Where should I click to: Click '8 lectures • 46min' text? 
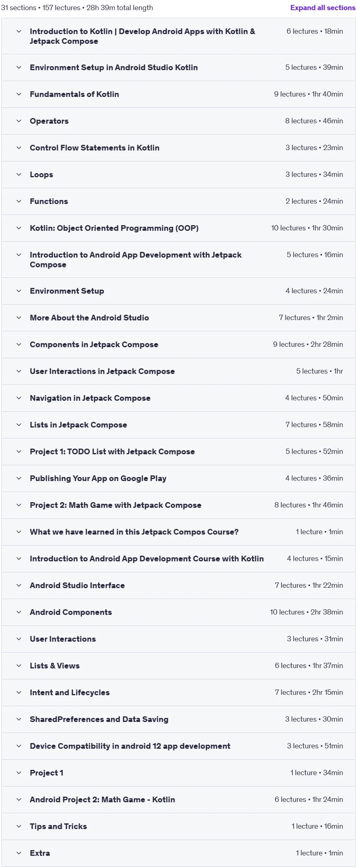tap(314, 121)
